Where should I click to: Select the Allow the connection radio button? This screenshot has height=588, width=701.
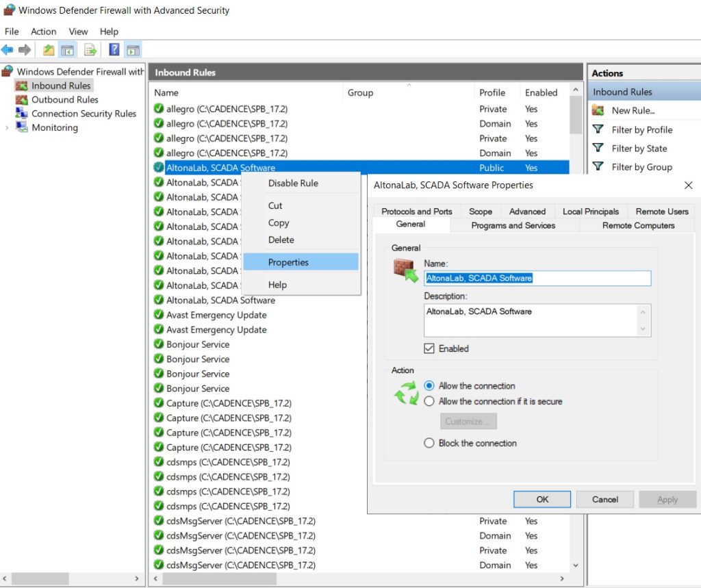[429, 385]
